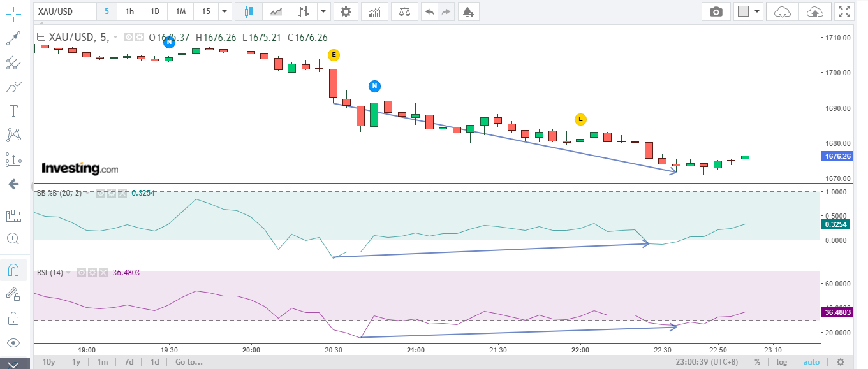The width and height of the screenshot is (868, 369).
Task: Add an alert with the bell icon
Action: (467, 11)
